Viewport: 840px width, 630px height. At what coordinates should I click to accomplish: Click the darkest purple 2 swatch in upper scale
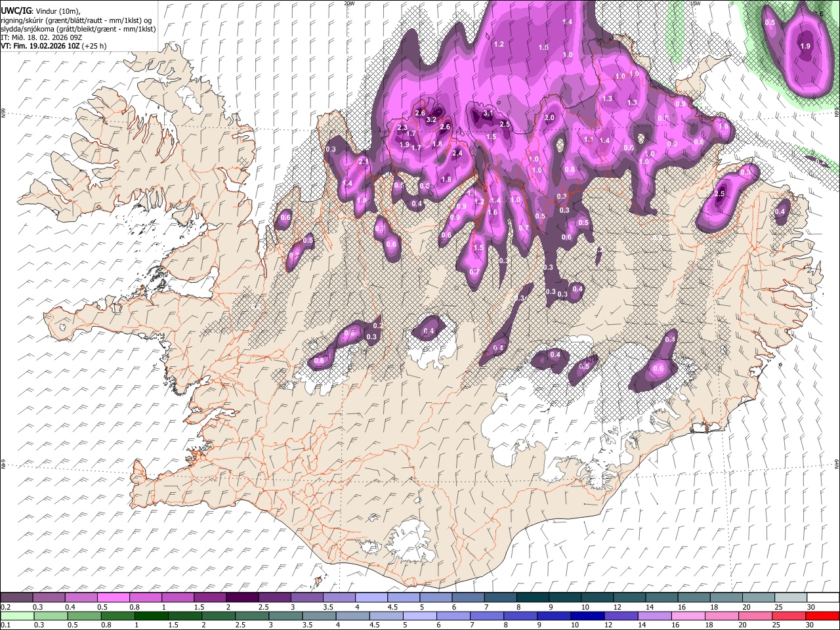[x=242, y=598]
